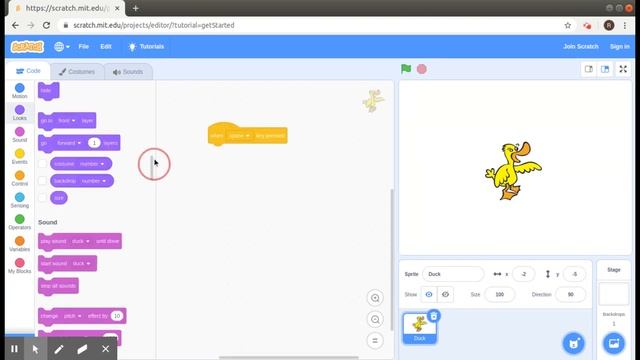Image resolution: width=640 pixels, height=360 pixels.
Task: Select the Operators block category
Action: (20, 222)
